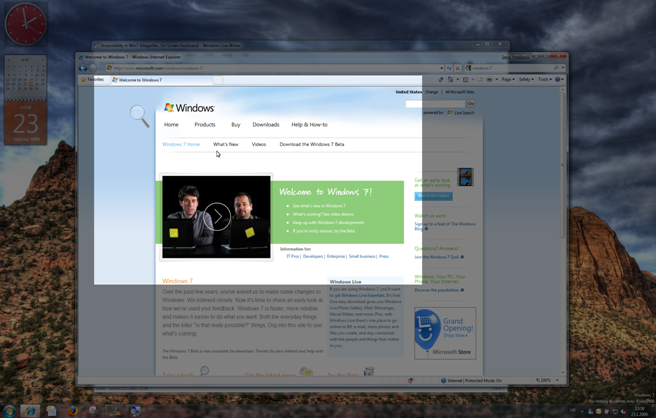This screenshot has width=656, height=418.
Task: Open the Buy navigation item
Action: click(x=236, y=125)
